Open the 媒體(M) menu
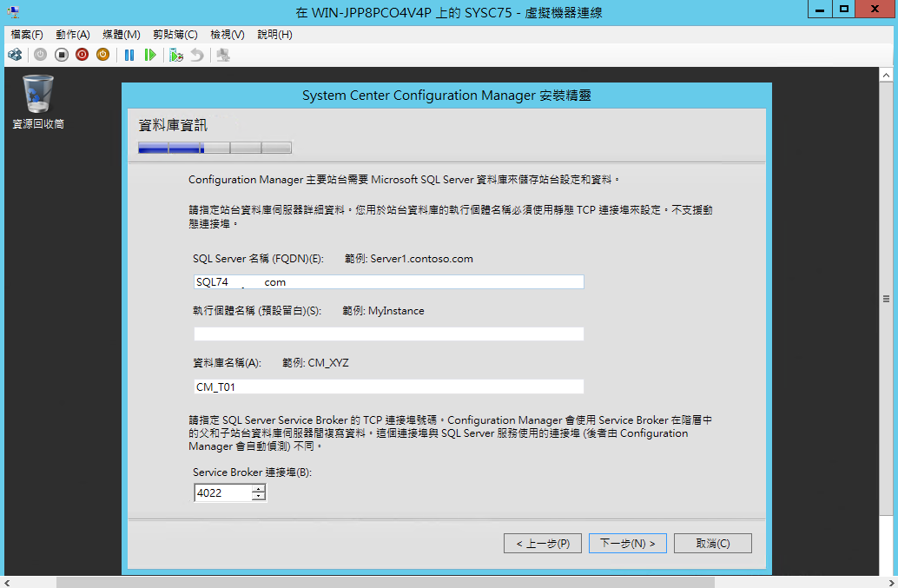898x588 pixels. coord(122,35)
